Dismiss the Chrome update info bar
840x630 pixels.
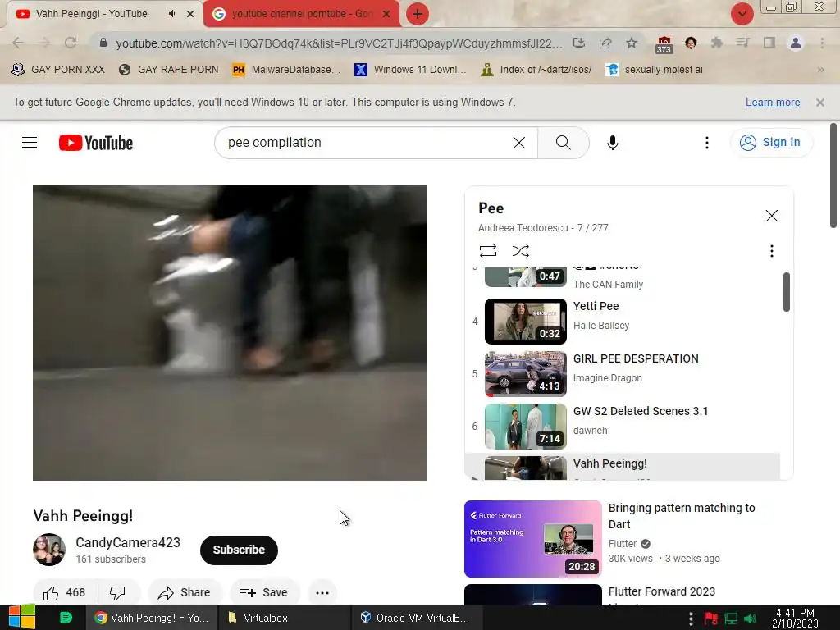click(x=819, y=103)
